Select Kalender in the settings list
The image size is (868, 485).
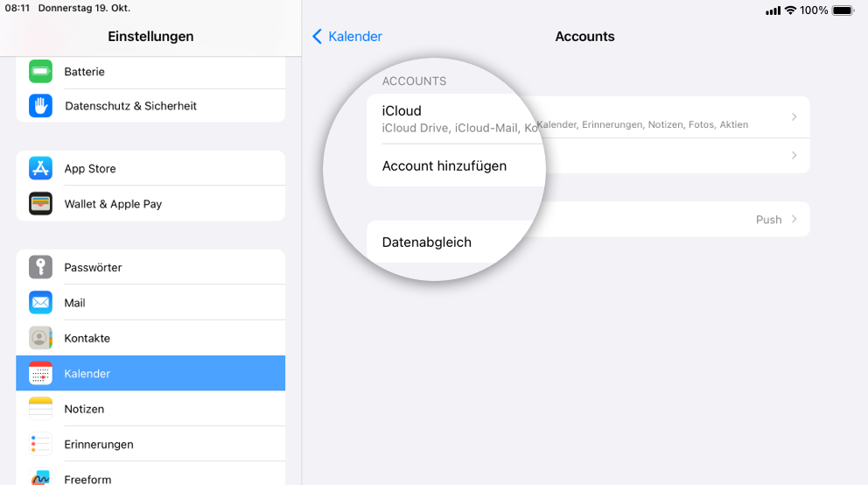point(150,374)
